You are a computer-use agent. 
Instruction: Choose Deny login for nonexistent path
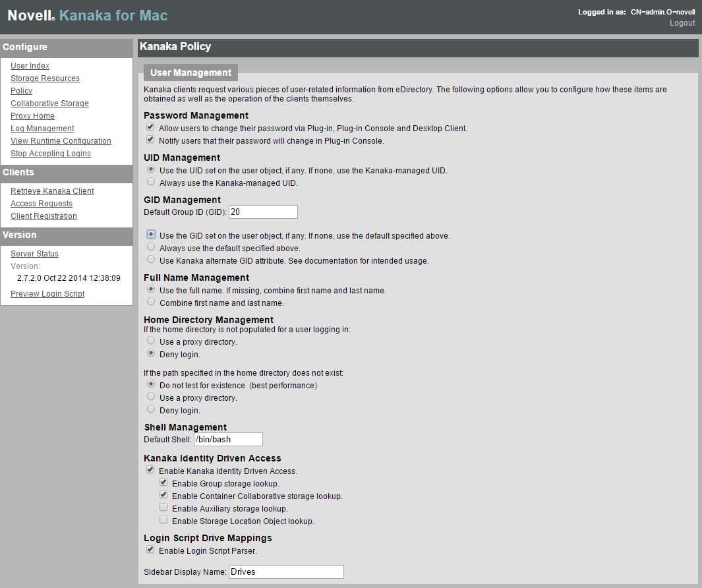pyautogui.click(x=152, y=409)
